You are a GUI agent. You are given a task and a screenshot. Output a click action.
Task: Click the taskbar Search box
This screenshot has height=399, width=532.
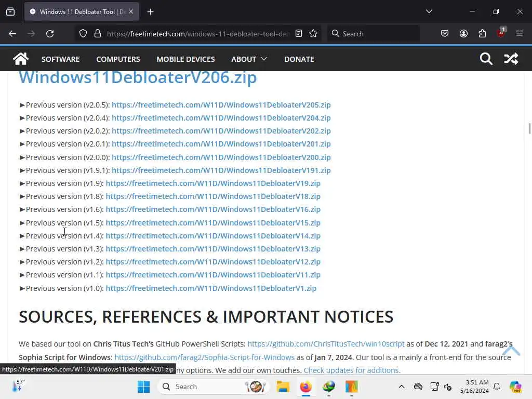[212, 387]
